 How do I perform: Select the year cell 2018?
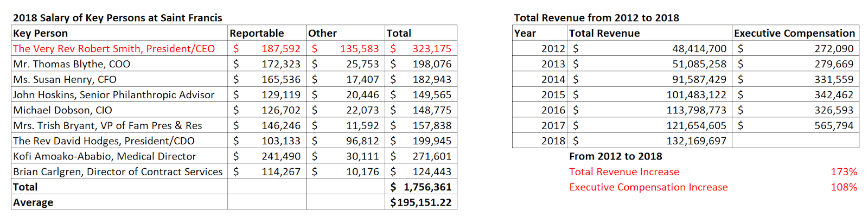pyautogui.click(x=540, y=141)
